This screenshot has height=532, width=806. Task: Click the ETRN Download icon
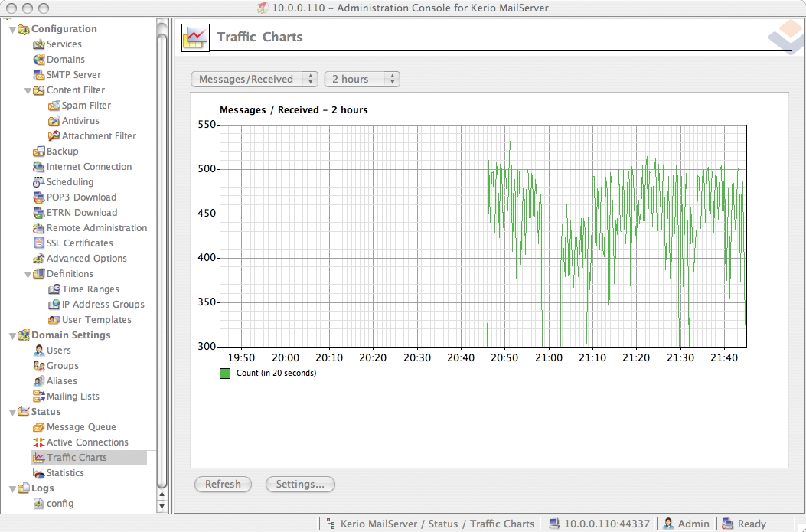click(x=38, y=213)
